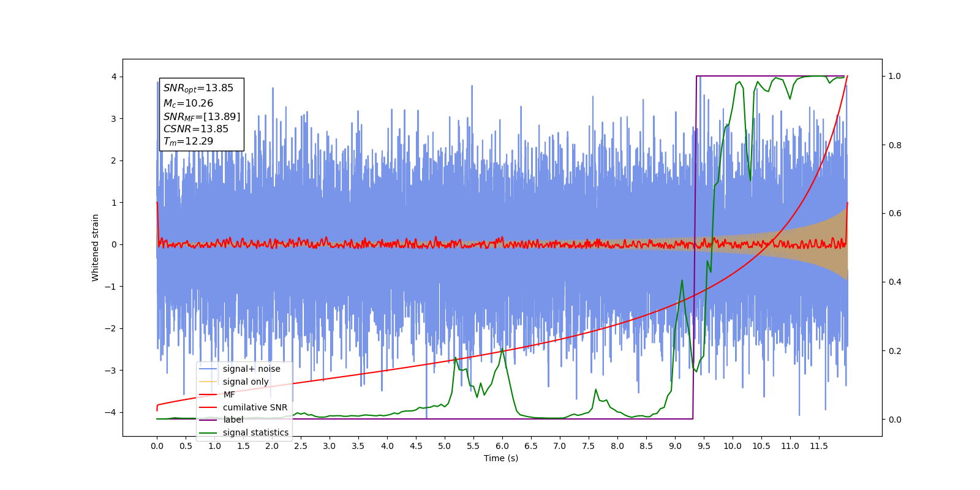
Task: Click the T_m=12.29 annotation line
Action: coord(188,141)
